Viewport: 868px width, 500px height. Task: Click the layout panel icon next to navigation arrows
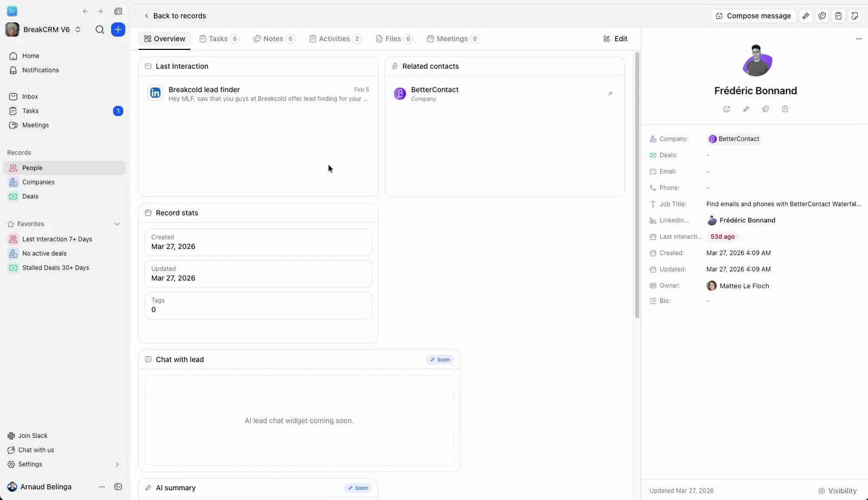point(118,11)
